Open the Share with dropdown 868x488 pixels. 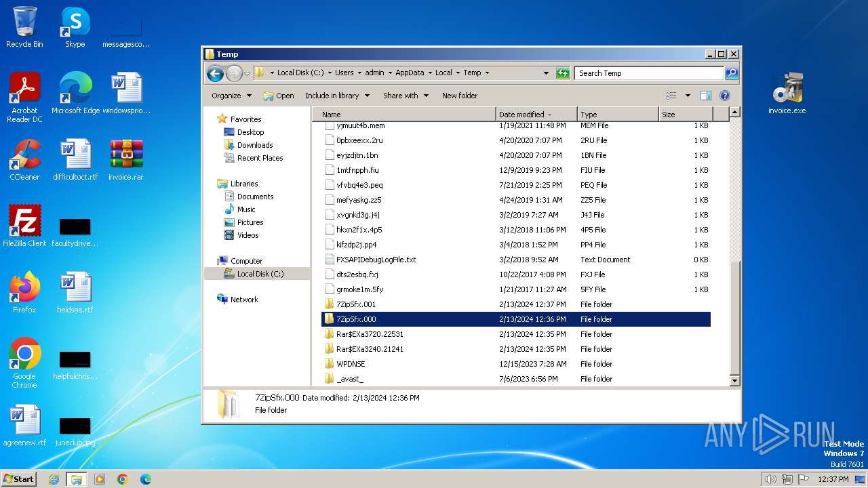point(406,96)
